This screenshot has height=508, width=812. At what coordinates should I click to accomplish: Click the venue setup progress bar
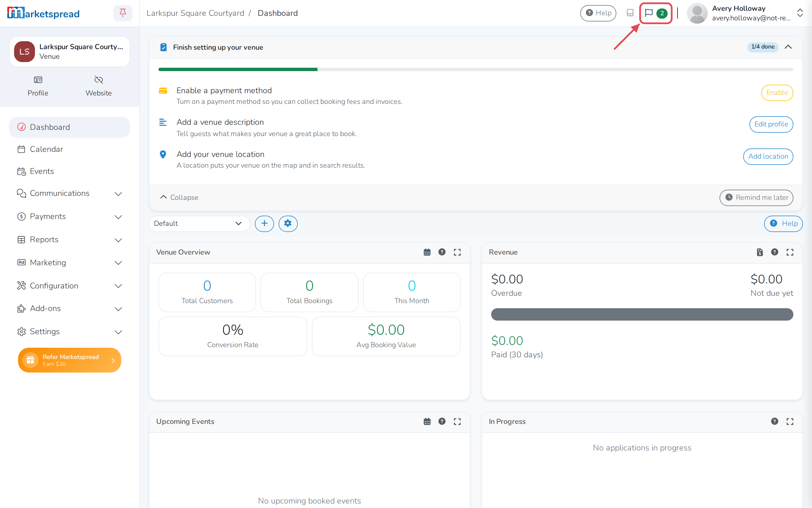pos(475,69)
